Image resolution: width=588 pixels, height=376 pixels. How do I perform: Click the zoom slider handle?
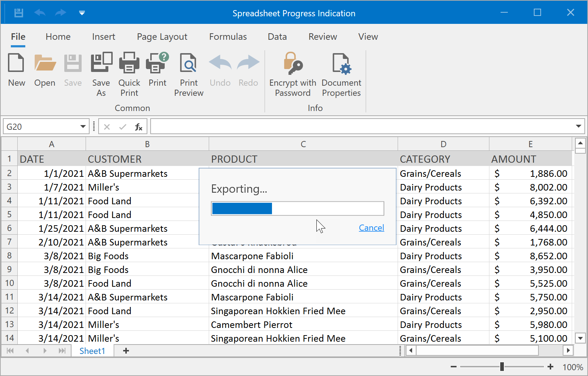[502, 367]
